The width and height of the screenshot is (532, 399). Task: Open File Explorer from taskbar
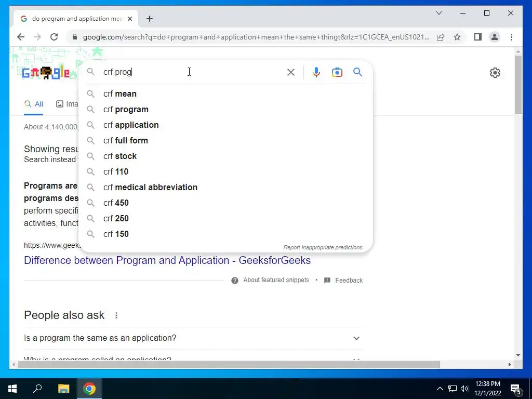point(63,389)
